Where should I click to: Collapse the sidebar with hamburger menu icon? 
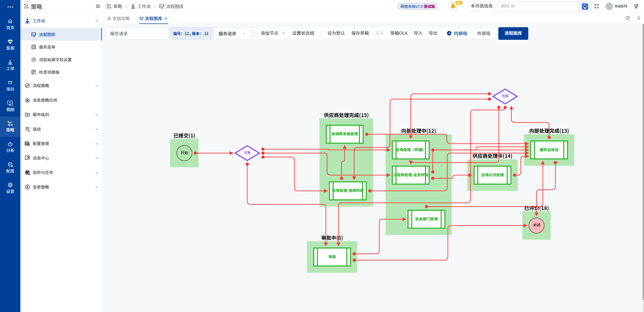98,6
